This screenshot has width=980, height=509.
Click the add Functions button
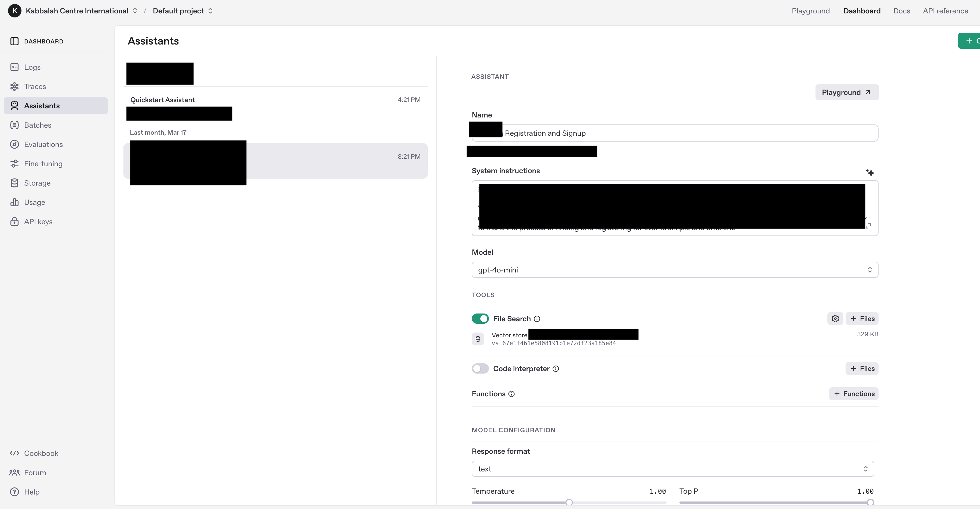tap(854, 393)
